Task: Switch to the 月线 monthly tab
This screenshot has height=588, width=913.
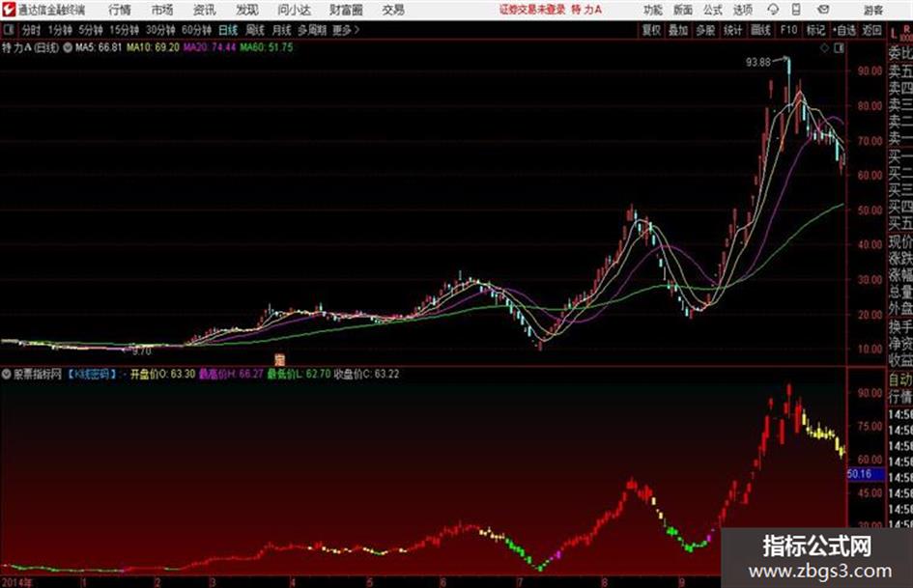Action: click(x=282, y=30)
